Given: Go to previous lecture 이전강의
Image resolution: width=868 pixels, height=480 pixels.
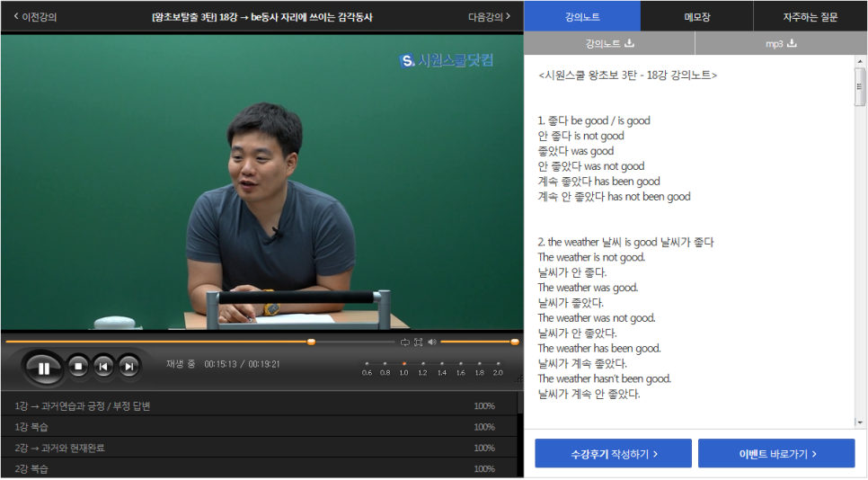Looking at the screenshot, I should (35, 17).
